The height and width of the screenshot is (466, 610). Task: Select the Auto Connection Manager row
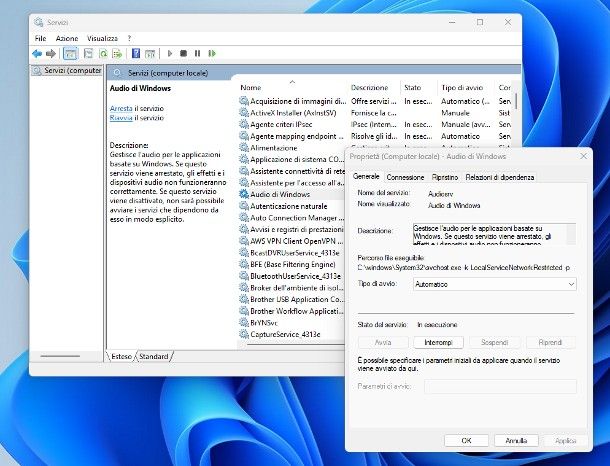291,217
